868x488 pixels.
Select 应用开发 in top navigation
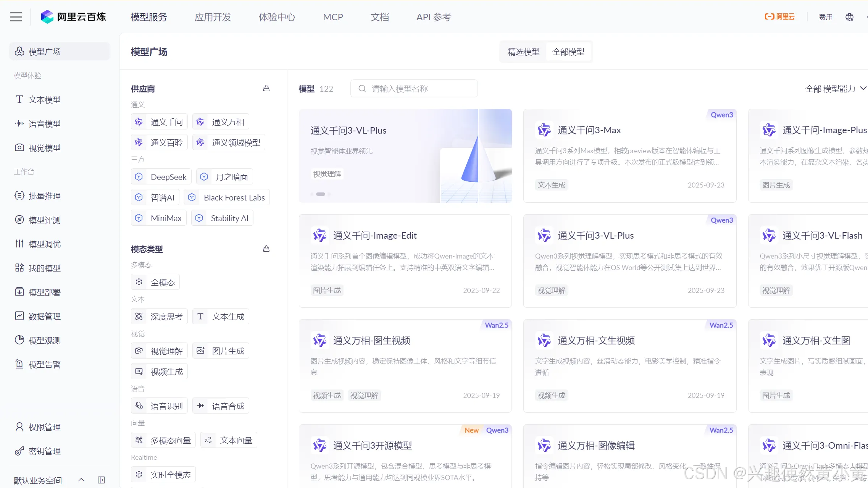coord(213,17)
